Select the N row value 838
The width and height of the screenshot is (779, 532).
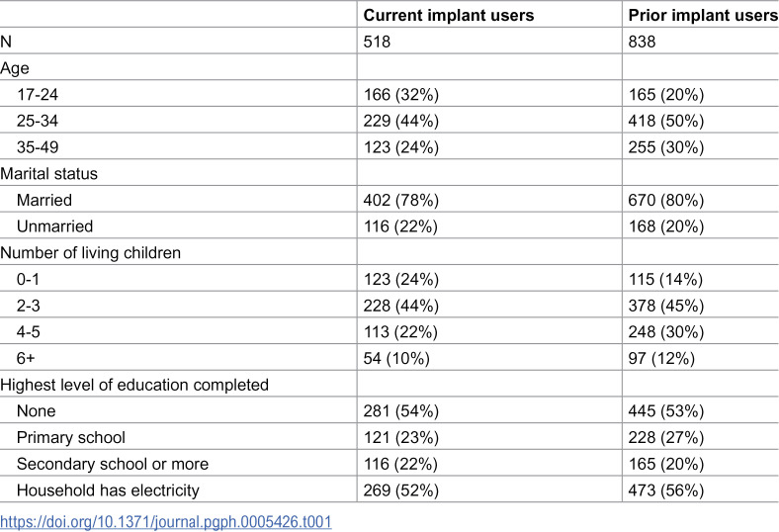[x=642, y=42]
